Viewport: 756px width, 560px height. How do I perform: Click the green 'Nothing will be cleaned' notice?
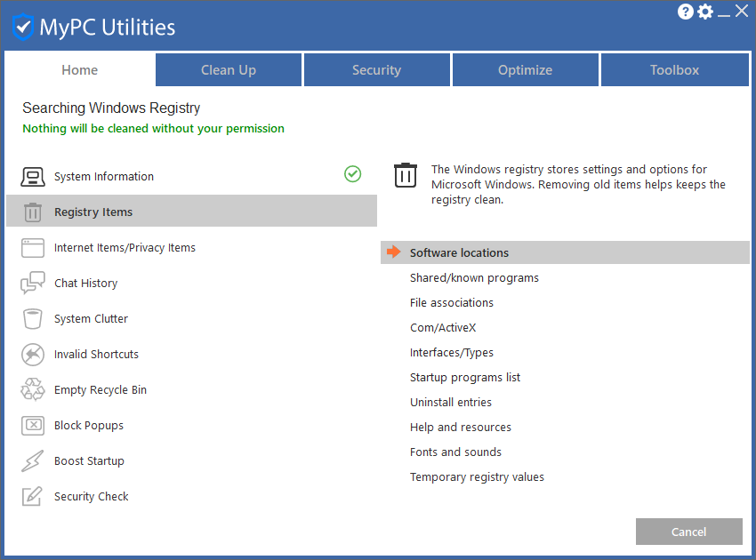(153, 129)
